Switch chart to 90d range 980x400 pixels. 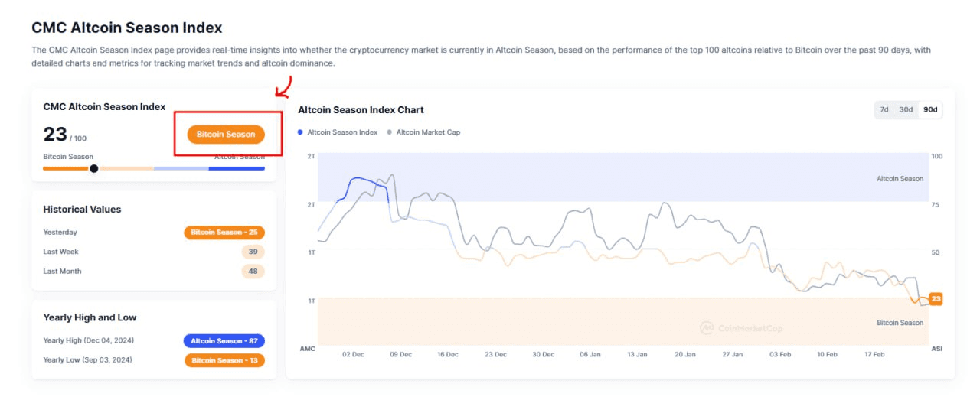pyautogui.click(x=930, y=109)
